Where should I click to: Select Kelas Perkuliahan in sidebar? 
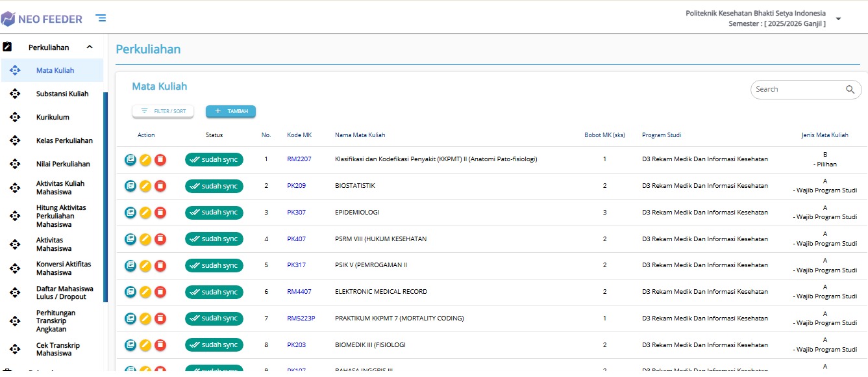coord(64,140)
